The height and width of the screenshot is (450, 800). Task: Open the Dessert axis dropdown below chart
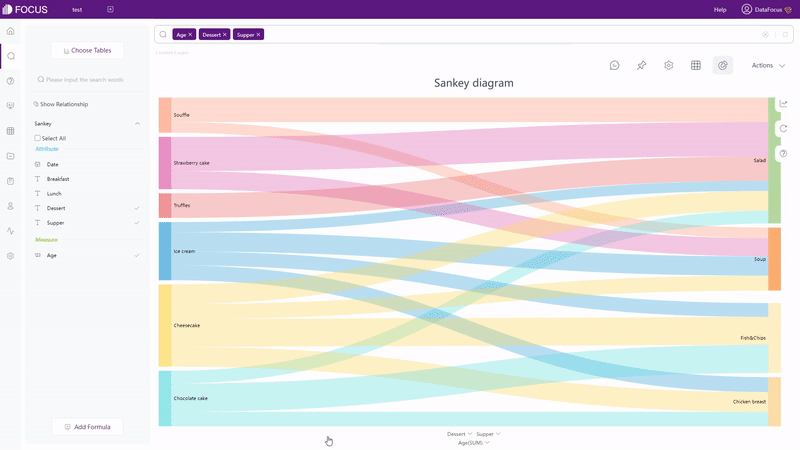tap(459, 434)
